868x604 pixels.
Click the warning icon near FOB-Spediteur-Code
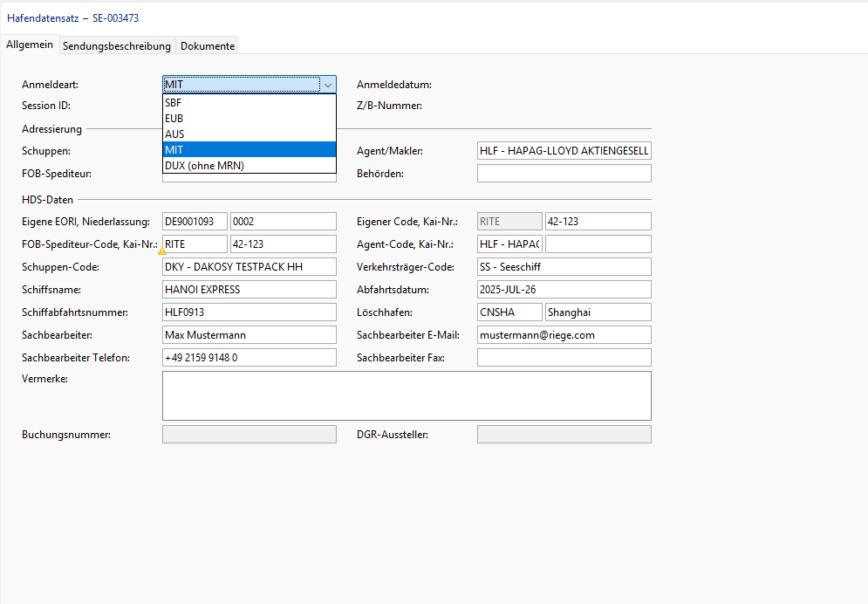162,251
